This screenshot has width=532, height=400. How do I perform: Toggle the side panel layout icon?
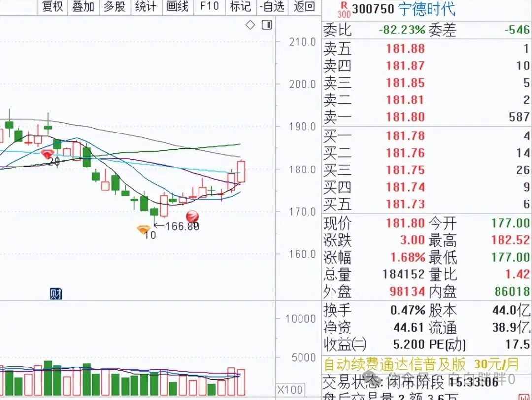click(267, 25)
